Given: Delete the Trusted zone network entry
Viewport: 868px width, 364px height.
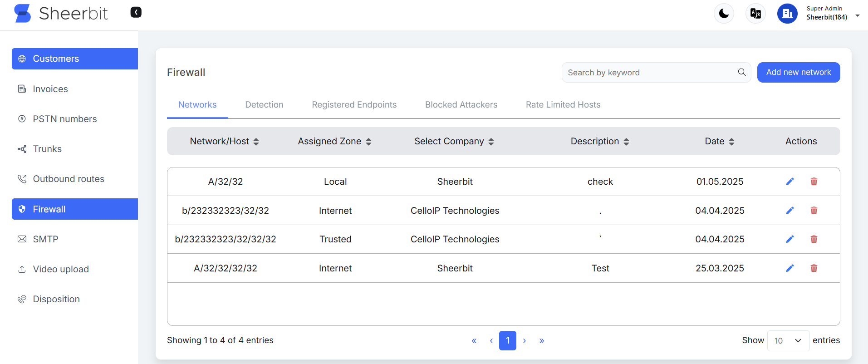Looking at the screenshot, I should (814, 239).
